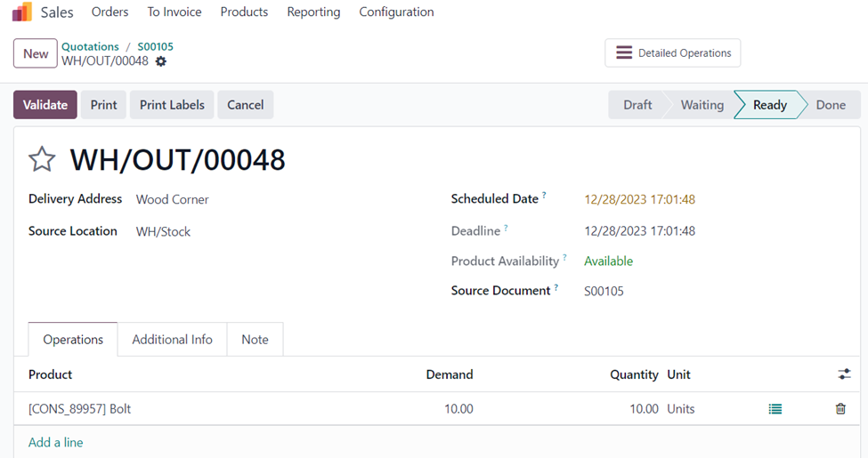The image size is (868, 458).
Task: Switch to the Note tab
Action: 255,340
